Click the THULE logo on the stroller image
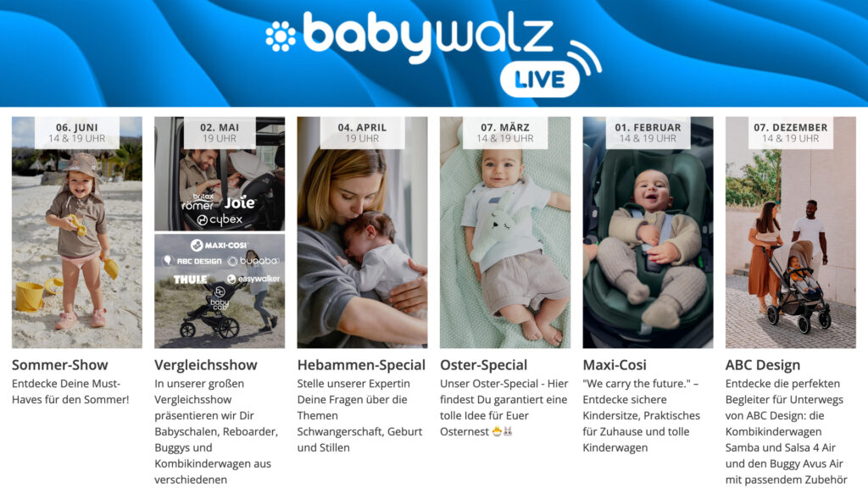The image size is (868, 488). 190,280
